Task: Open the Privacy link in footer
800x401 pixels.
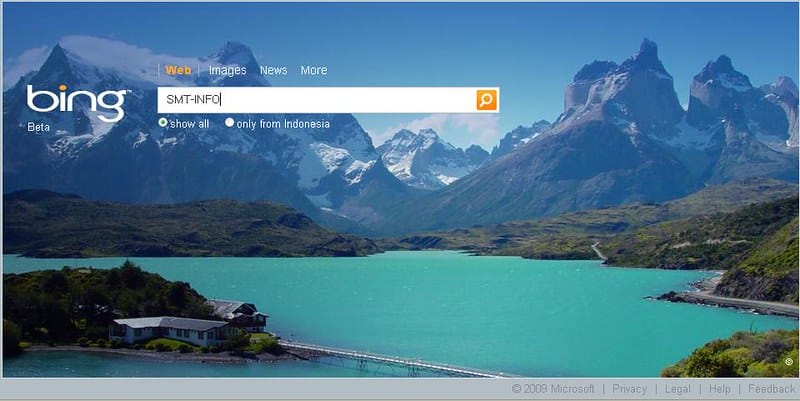Action: (x=629, y=389)
